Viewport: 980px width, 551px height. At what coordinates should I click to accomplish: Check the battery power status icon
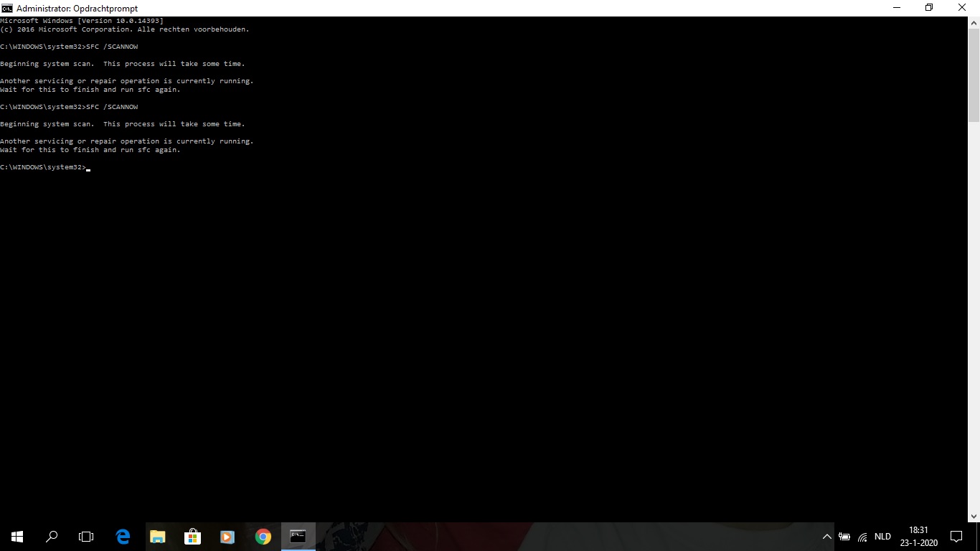[844, 537]
